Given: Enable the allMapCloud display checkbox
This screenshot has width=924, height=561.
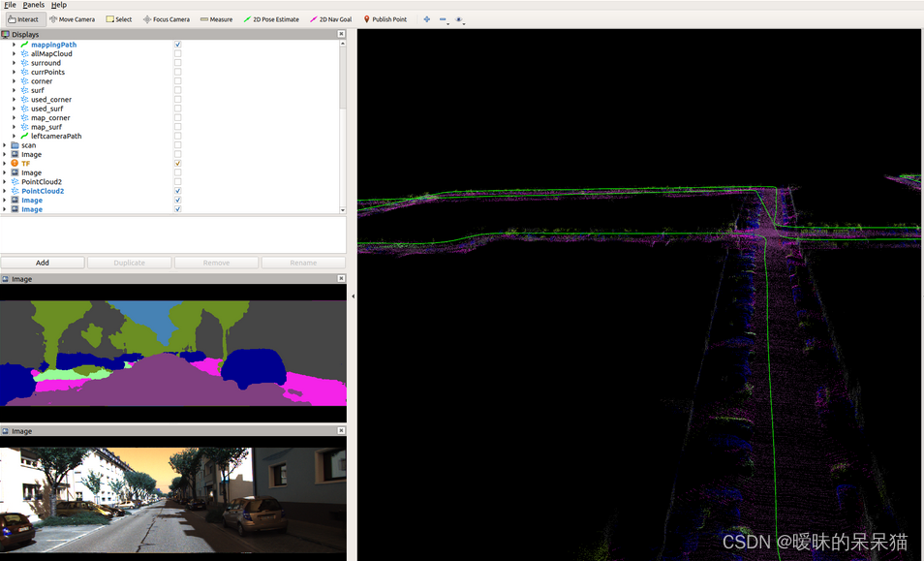Looking at the screenshot, I should (176, 53).
